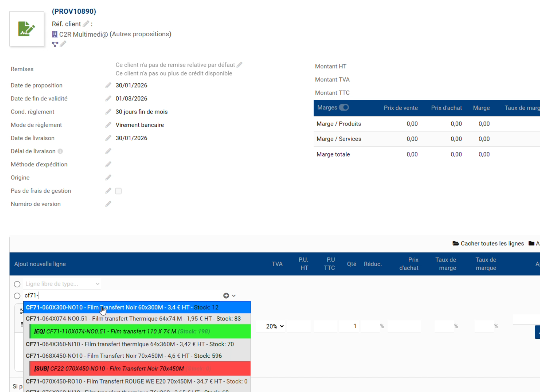Edit Délai de livraison with its pencil
Viewport: 540px width, 392px height.
(108, 151)
